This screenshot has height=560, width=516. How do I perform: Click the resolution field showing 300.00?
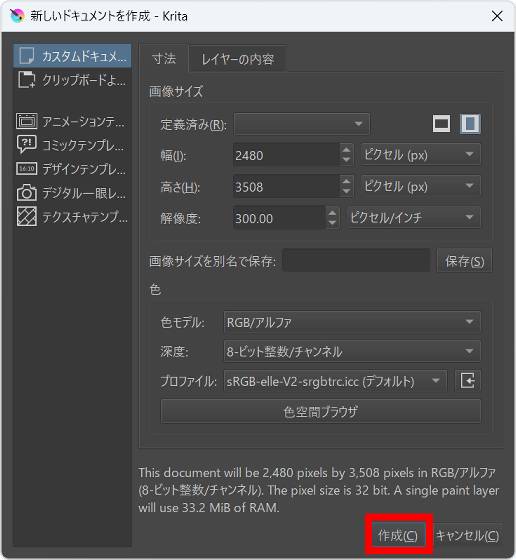coord(279,218)
